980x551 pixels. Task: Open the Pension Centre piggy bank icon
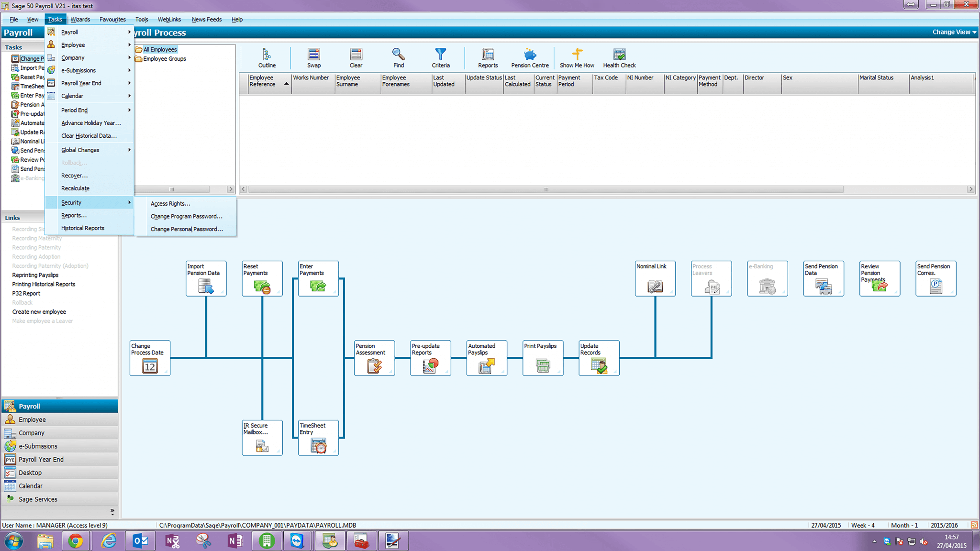tap(530, 58)
